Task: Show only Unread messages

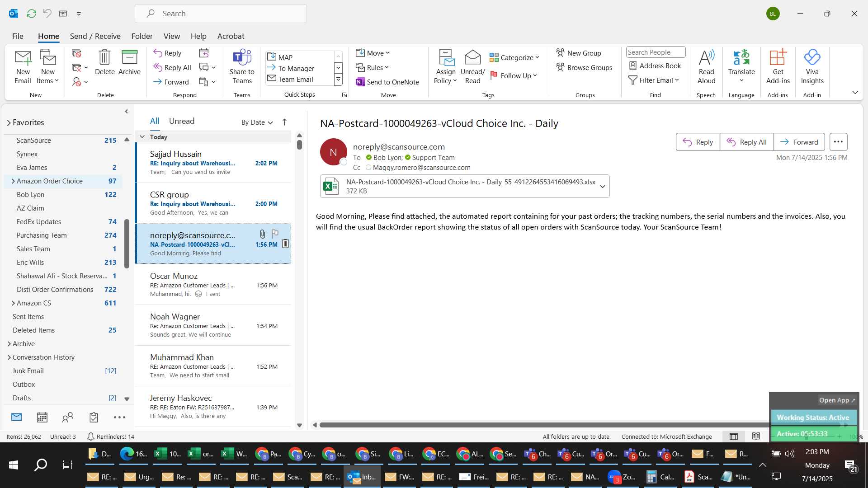Action: click(181, 121)
